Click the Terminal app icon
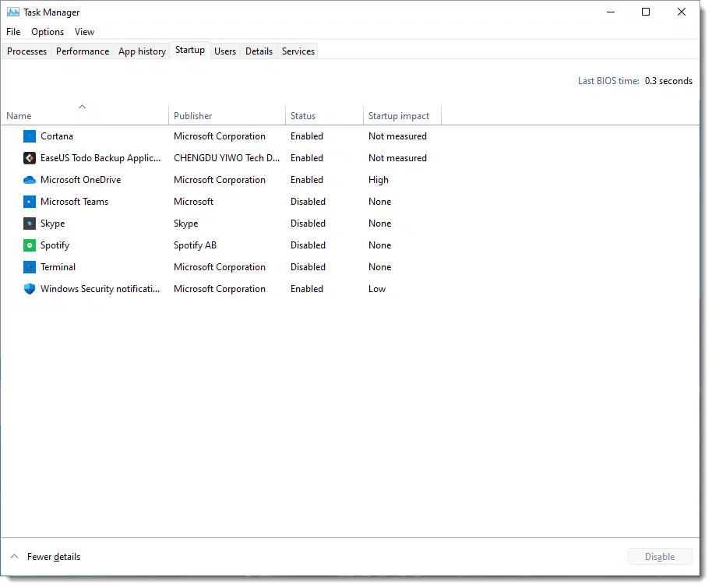Screen dimensions: 712x588 click(30, 267)
